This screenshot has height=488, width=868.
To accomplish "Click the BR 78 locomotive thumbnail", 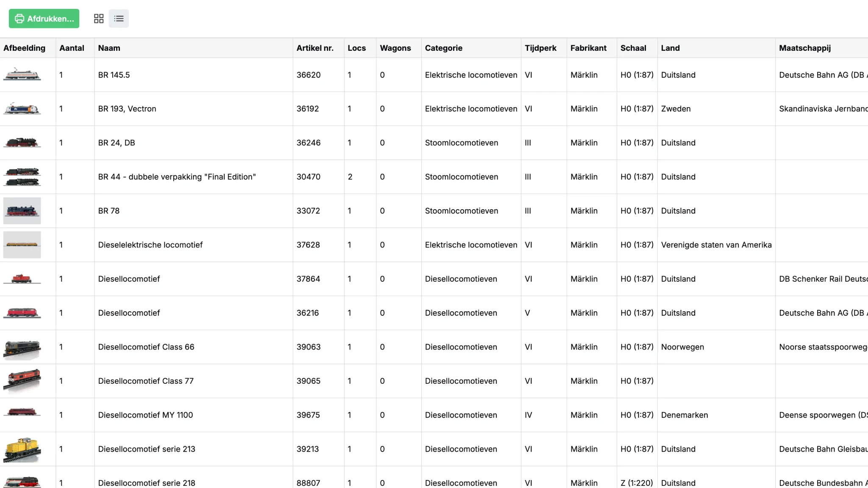I will pos(22,211).
